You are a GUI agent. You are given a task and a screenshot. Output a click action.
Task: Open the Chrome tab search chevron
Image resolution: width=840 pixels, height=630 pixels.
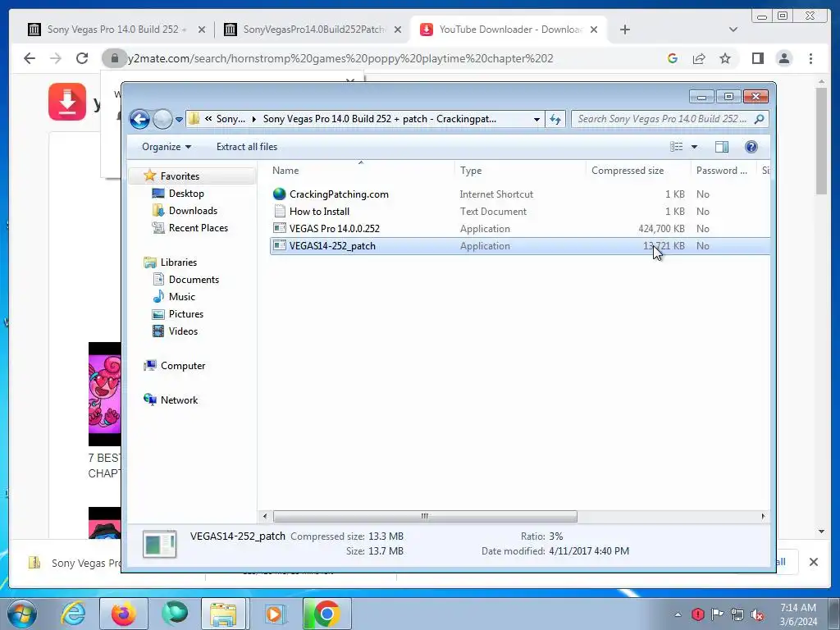click(x=733, y=30)
